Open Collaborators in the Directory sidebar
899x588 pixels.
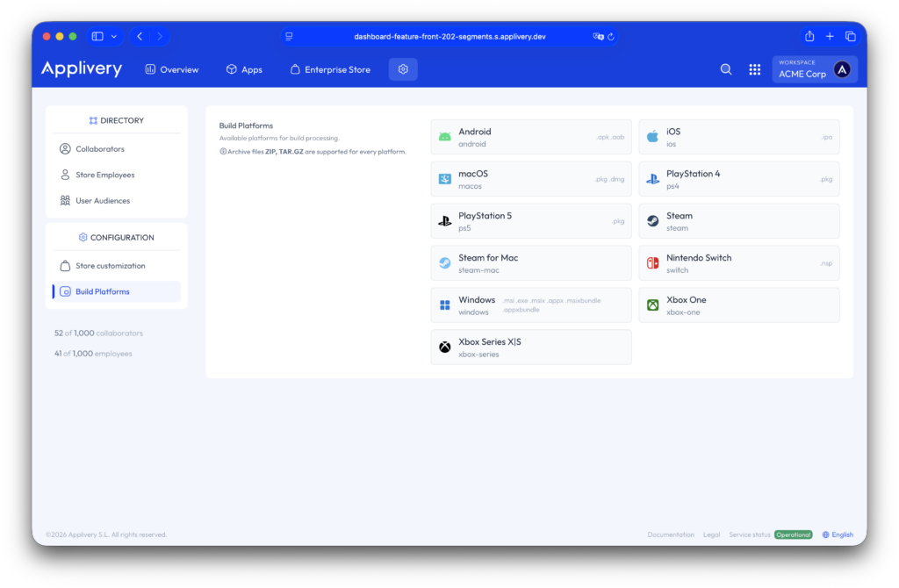pos(99,149)
